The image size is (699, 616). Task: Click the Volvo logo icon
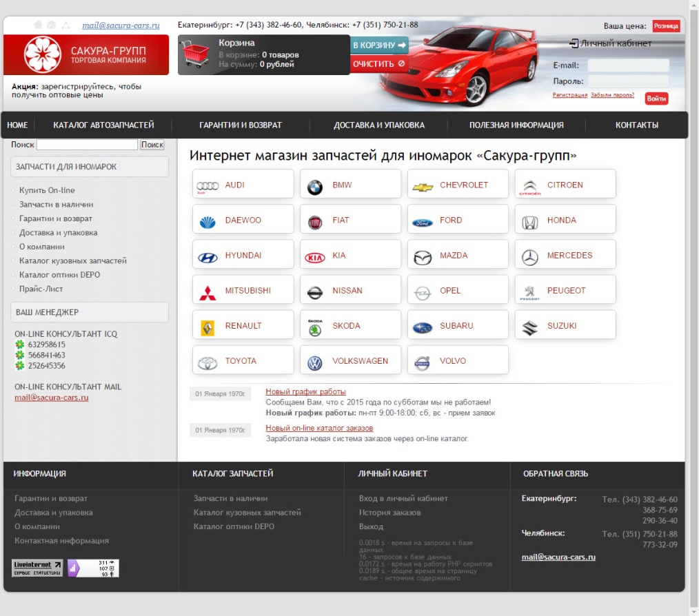pos(423,363)
